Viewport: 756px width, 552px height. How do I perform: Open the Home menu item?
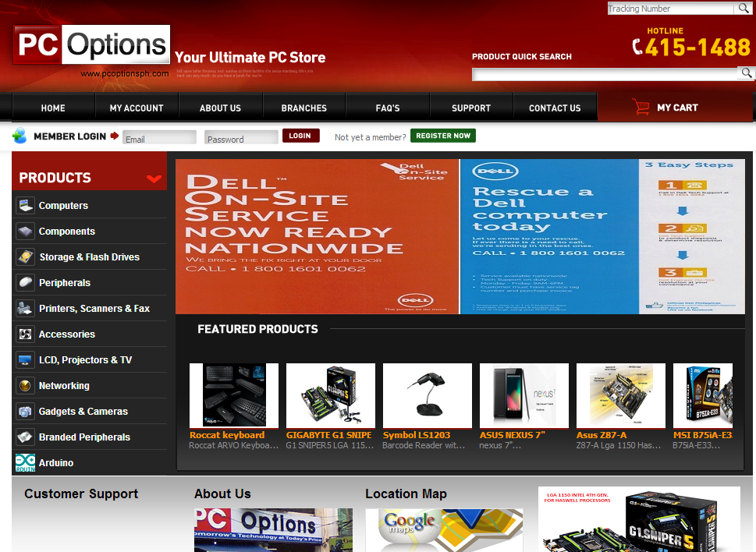pos(53,108)
